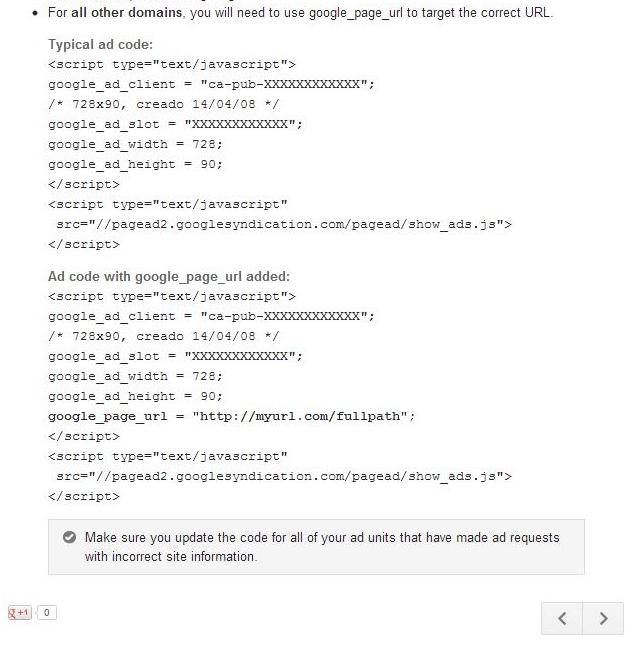The width and height of the screenshot is (644, 656).
Task: Click the 'Ad code with google_page_url added:' heading
Action: [169, 277]
